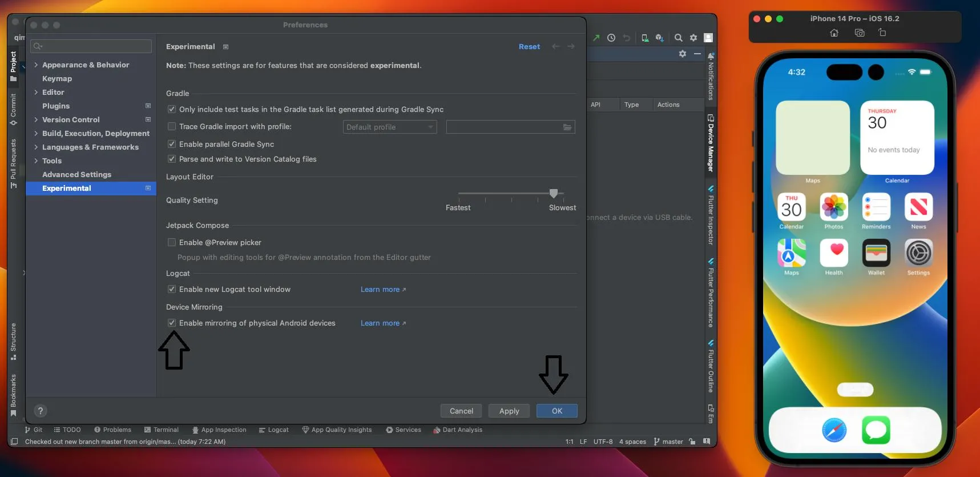Select Keymap in the settings list
980x477 pixels.
click(x=57, y=78)
